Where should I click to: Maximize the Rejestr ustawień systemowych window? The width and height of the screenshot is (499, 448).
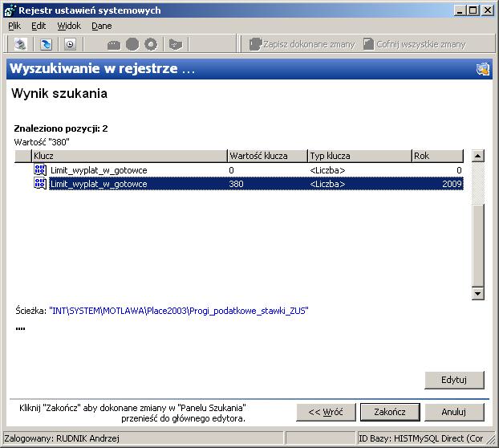tap(473, 10)
